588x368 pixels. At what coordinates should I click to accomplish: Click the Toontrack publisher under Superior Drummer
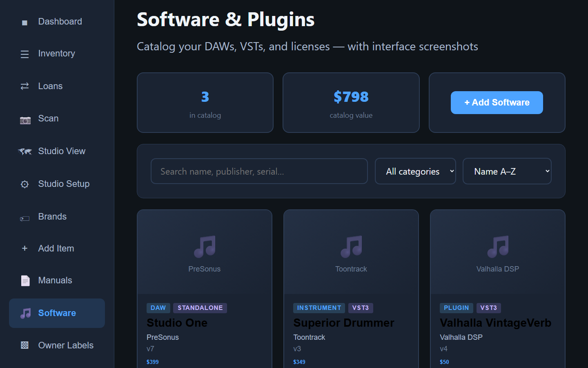pyautogui.click(x=309, y=337)
